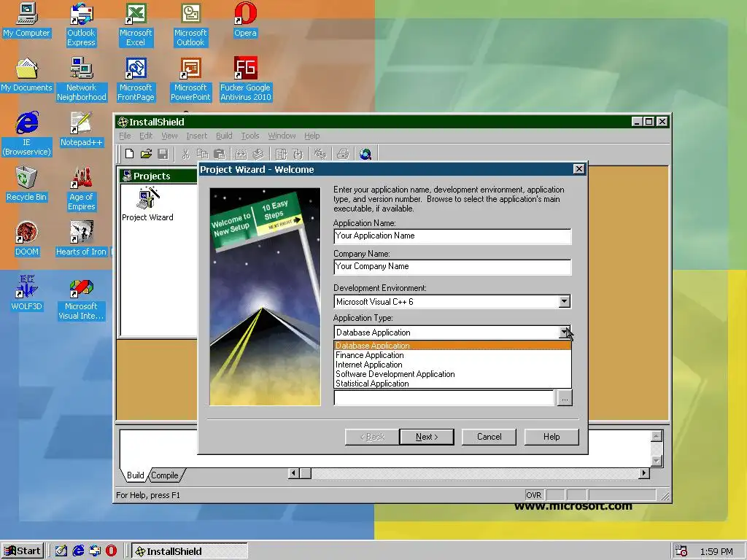Click the Next > button
The height and width of the screenshot is (560, 747).
coord(426,437)
